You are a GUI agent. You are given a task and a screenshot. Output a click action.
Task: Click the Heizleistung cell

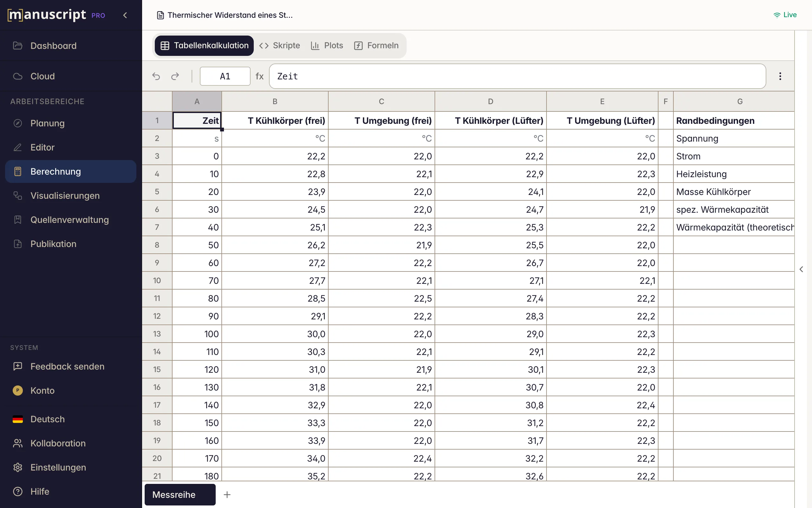coord(734,174)
